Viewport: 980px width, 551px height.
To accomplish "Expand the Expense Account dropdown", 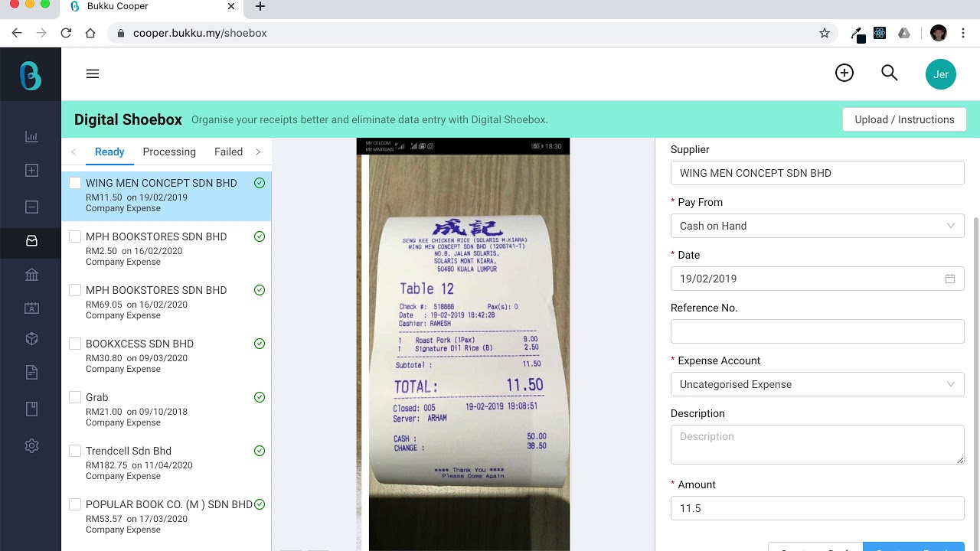I will [x=817, y=384].
